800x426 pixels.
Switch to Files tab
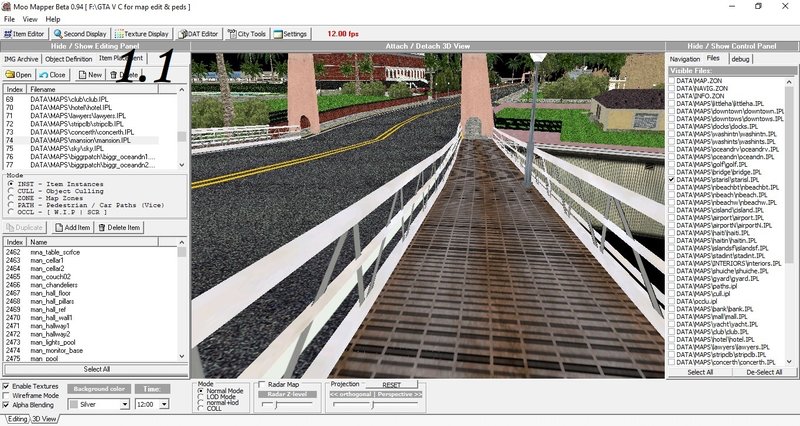tap(713, 58)
